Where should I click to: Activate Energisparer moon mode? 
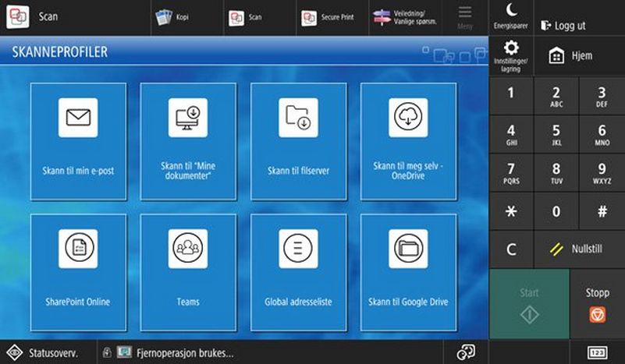click(511, 17)
